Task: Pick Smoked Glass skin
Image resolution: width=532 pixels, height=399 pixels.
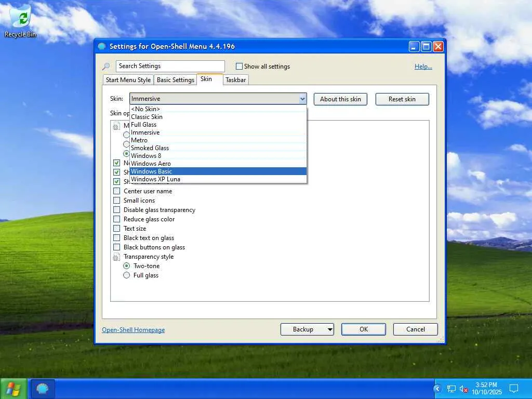Action: pyautogui.click(x=218, y=148)
